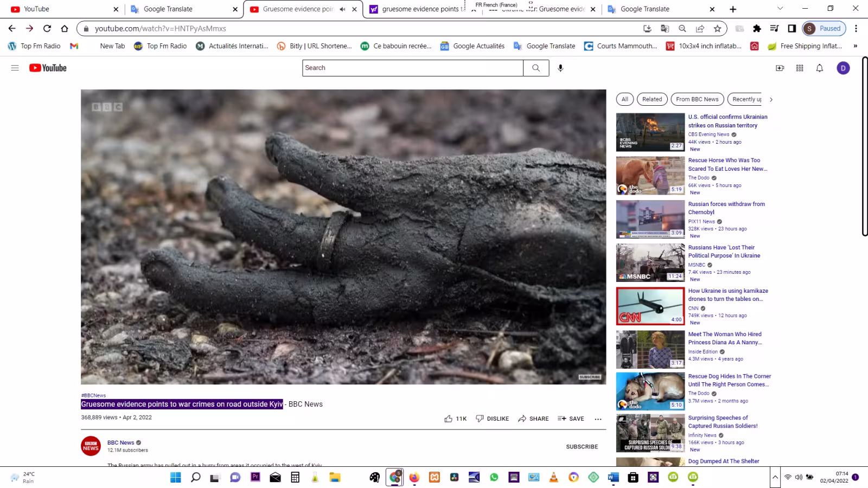Click the translate page icon in address bar
Image resolution: width=868 pixels, height=488 pixels.
tap(665, 28)
